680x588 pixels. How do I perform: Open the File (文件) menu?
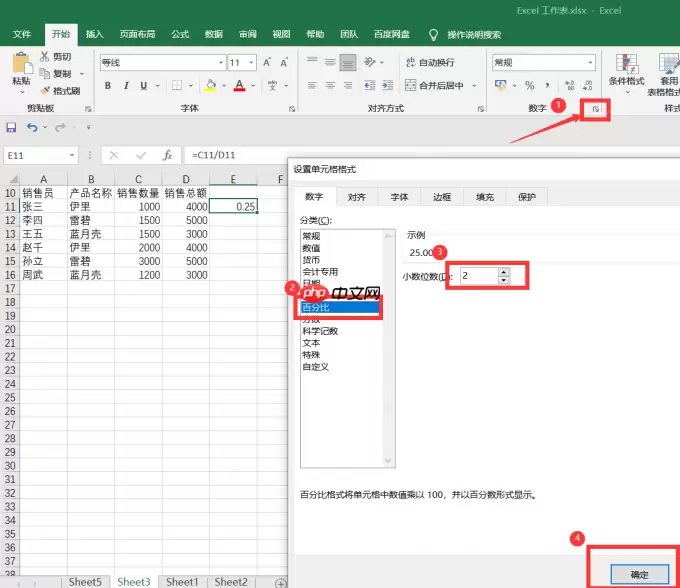(22, 34)
